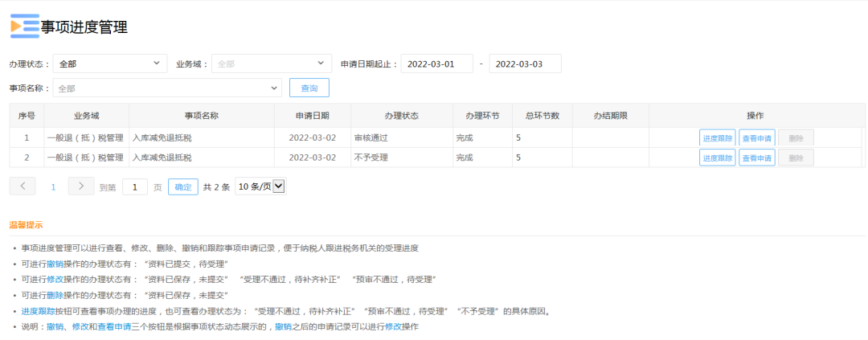The height and width of the screenshot is (340, 868).
Task: Click the 总环节数 column header
Action: [542, 116]
